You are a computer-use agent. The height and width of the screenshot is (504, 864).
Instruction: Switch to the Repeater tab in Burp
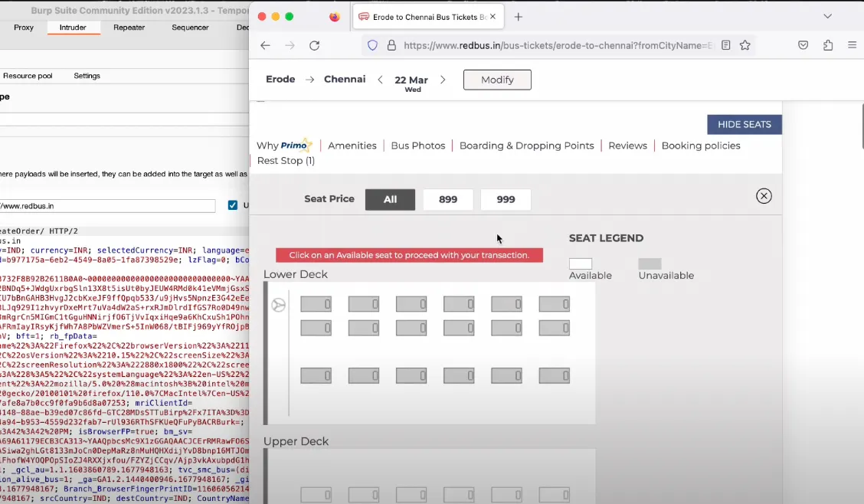(x=128, y=27)
